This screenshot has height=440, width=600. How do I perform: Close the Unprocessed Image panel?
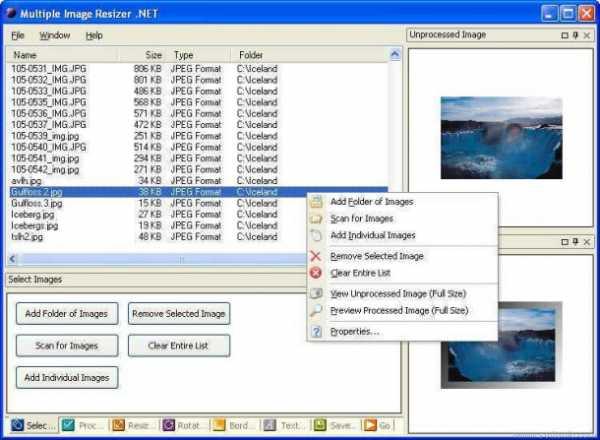coord(586,35)
